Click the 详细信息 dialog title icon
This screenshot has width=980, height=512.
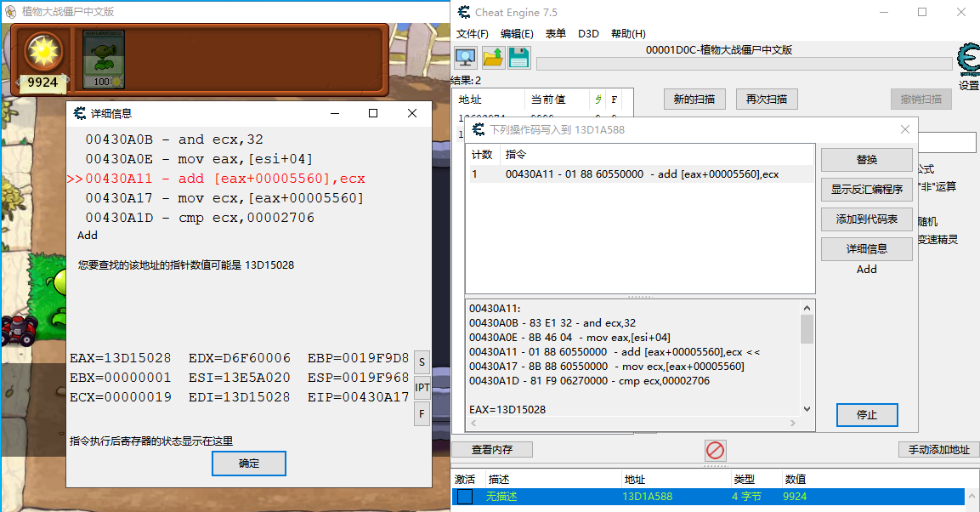pyautogui.click(x=80, y=113)
